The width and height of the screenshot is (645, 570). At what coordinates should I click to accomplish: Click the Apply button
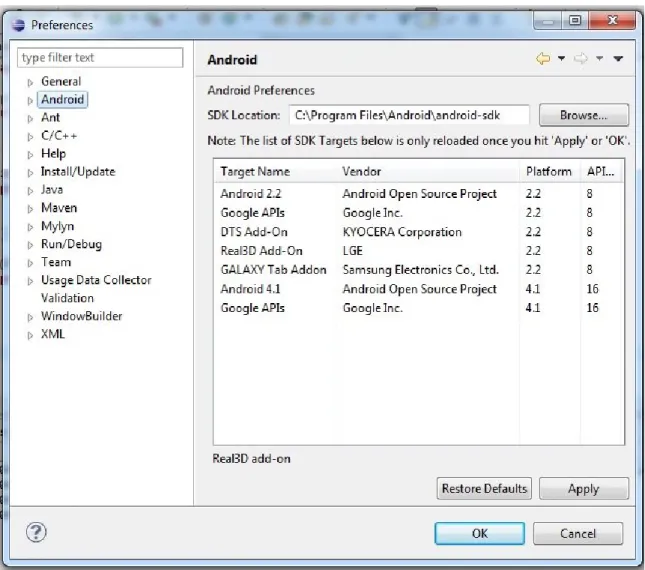(584, 489)
